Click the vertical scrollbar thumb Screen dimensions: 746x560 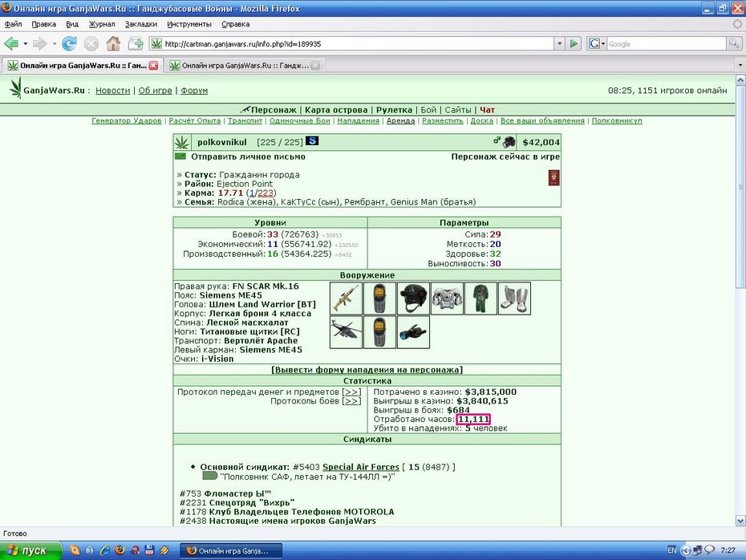pyautogui.click(x=740, y=186)
